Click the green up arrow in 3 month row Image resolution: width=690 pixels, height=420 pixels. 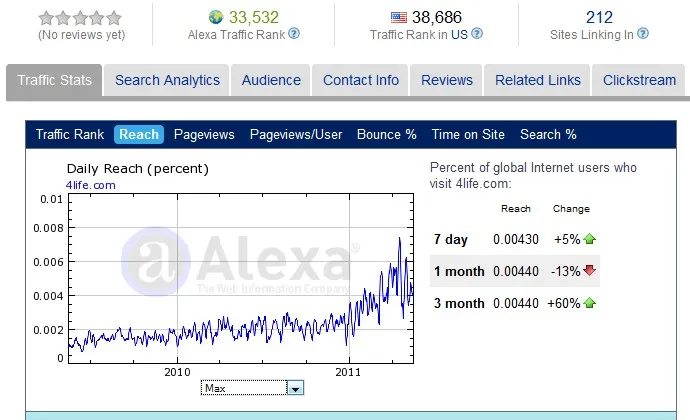point(589,303)
